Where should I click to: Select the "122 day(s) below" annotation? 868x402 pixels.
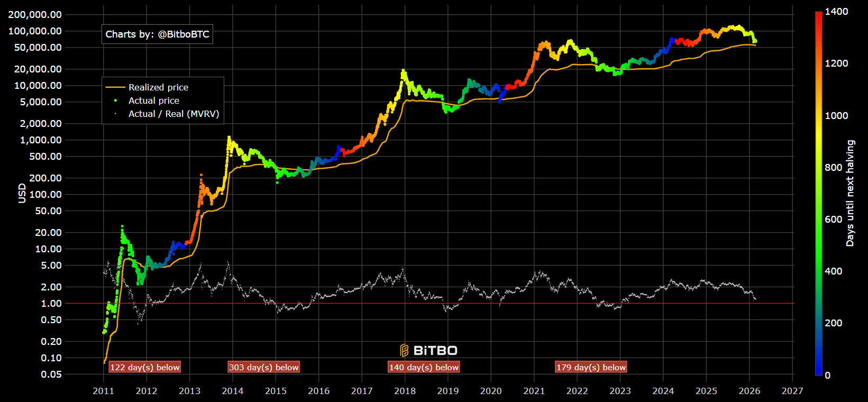pyautogui.click(x=144, y=367)
